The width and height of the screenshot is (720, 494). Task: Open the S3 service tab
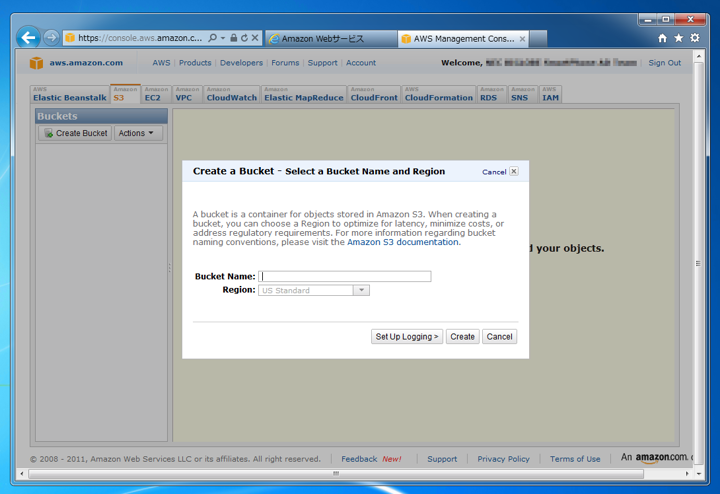tap(125, 94)
